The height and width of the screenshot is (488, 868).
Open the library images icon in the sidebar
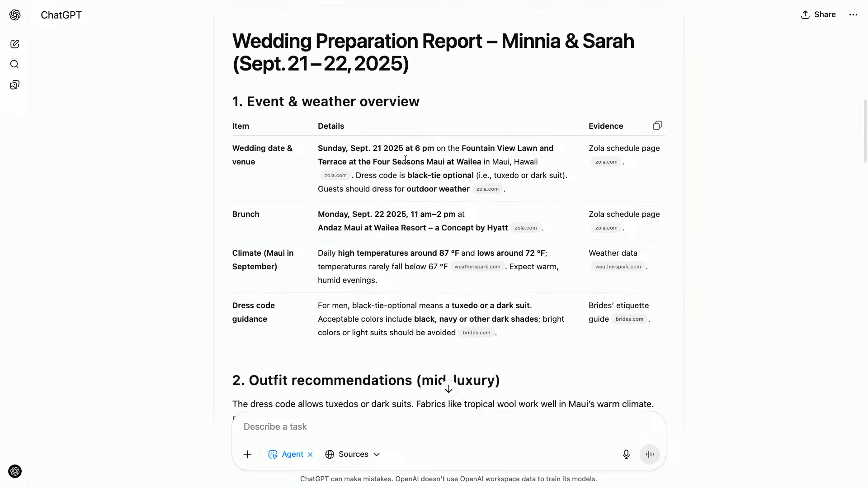click(14, 85)
